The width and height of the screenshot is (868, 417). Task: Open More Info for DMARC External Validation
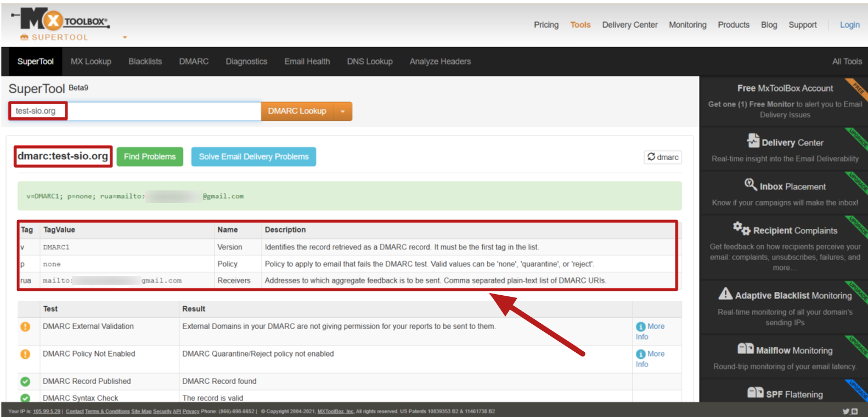[650, 331]
